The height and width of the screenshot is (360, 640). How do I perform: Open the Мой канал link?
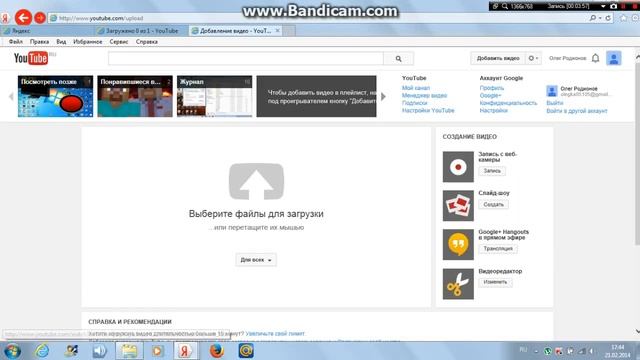[x=416, y=88]
